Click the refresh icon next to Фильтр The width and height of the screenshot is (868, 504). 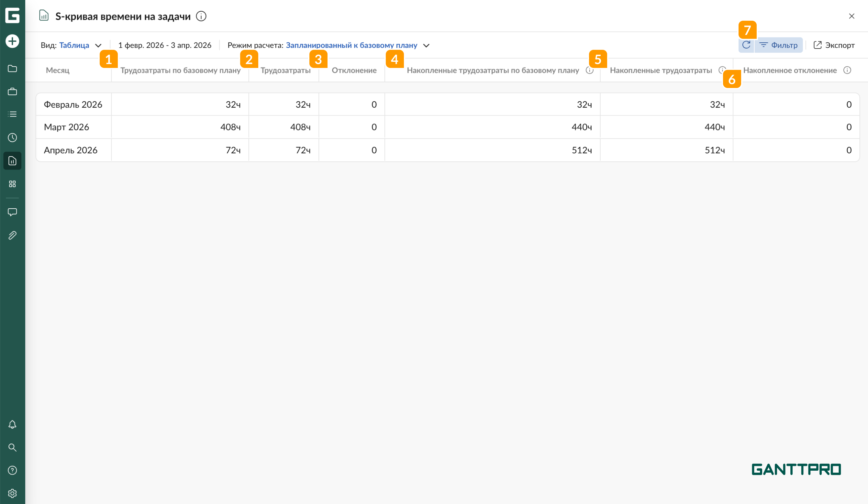(746, 45)
